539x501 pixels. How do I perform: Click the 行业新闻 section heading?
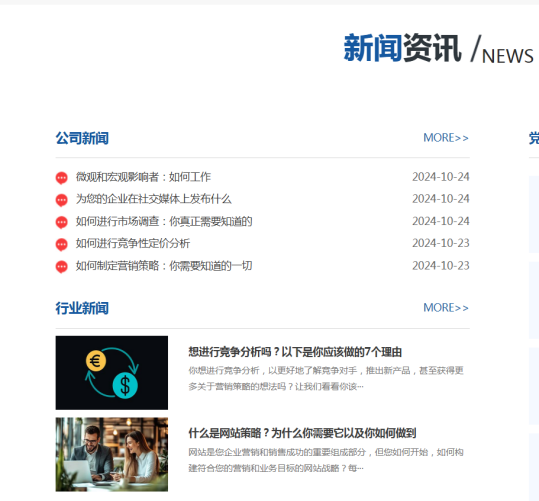[82, 308]
